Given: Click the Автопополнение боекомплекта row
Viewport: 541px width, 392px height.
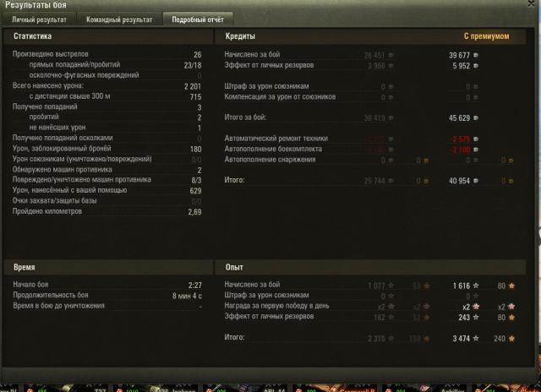Looking at the screenshot, I should click(x=369, y=150).
